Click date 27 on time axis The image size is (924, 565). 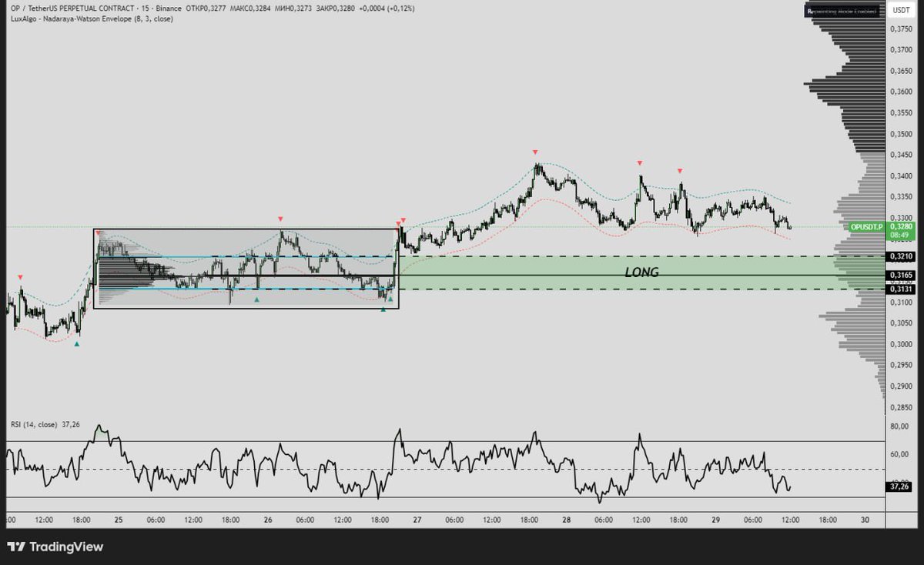pyautogui.click(x=417, y=520)
